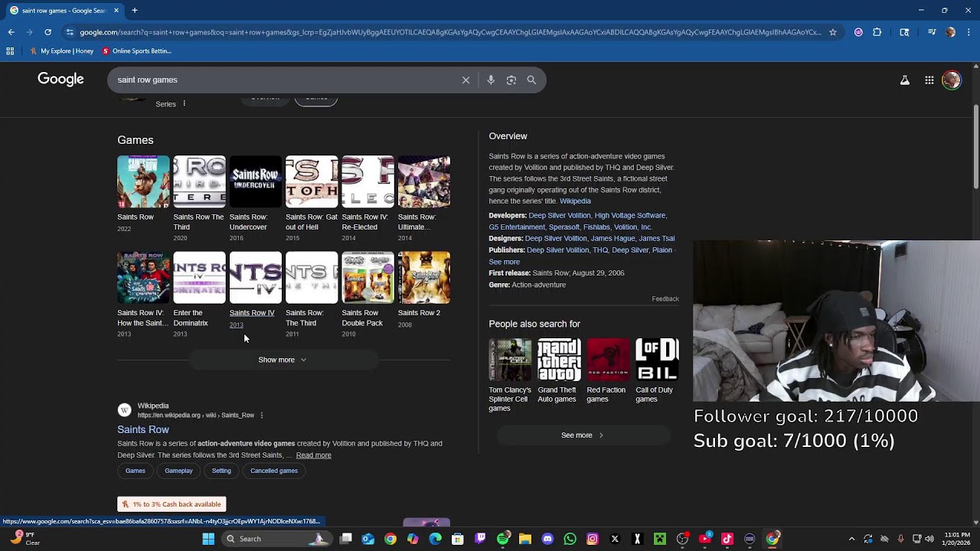Open the Saints Row 2022 game thumbnail
The width and height of the screenshot is (980, 551).
pyautogui.click(x=143, y=182)
